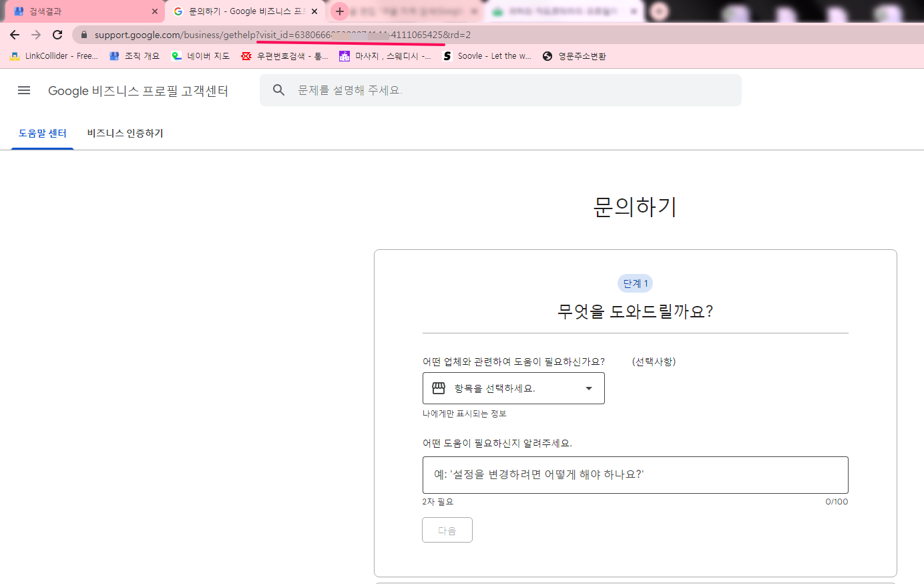This screenshot has width=924, height=584.
Task: Click the Google 비즈니스 프로필 고객센터 link
Action: [138, 90]
